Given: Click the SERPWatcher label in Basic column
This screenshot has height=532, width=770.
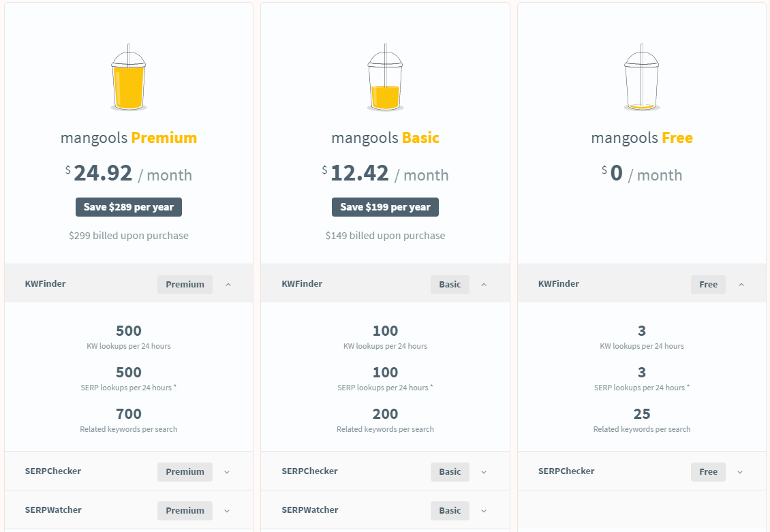Looking at the screenshot, I should pos(310,510).
